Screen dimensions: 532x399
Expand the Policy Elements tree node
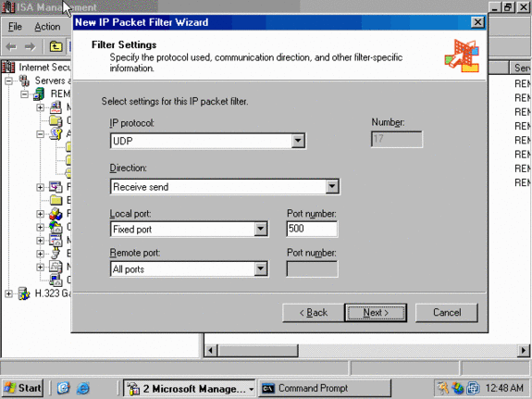[x=41, y=214]
